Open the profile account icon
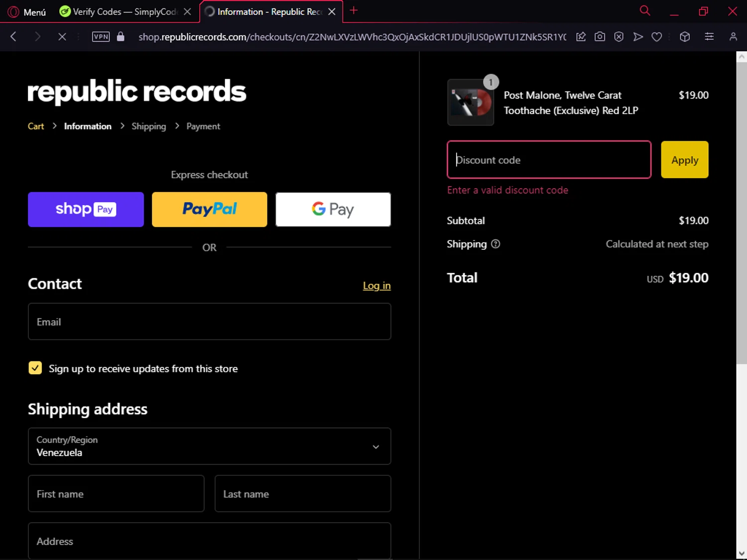This screenshot has height=560, width=747. [x=733, y=36]
